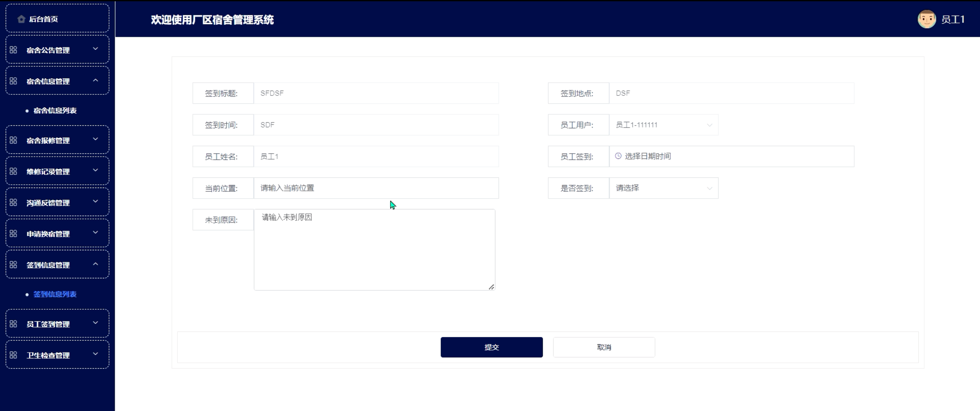
Task: Collapse the 签到信息管理 section chevron
Action: pyautogui.click(x=95, y=264)
